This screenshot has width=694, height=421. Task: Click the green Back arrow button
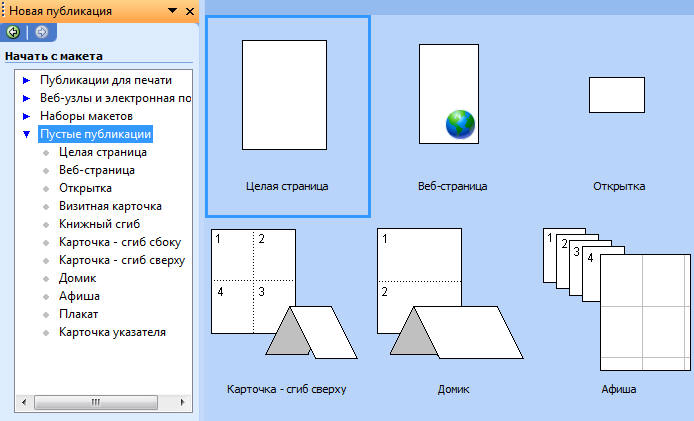(13, 32)
